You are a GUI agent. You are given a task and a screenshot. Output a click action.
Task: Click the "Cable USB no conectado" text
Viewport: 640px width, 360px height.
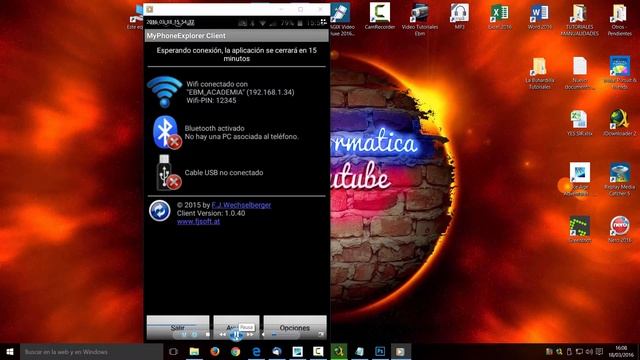pos(224,173)
